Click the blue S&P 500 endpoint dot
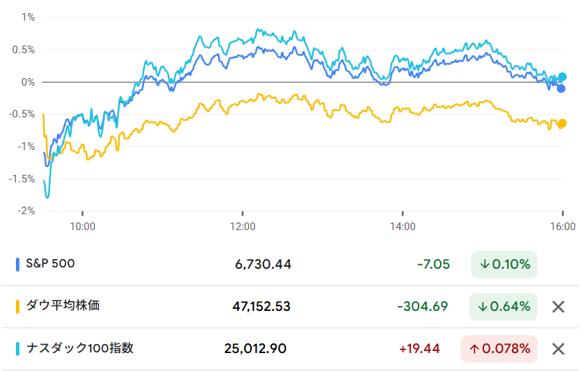This screenshot has height=371, width=588. pyautogui.click(x=561, y=88)
